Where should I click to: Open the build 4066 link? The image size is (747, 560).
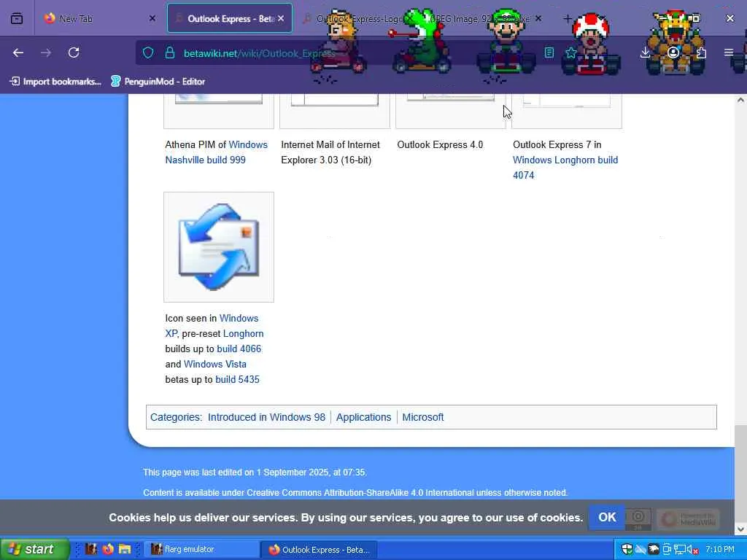pyautogui.click(x=239, y=349)
